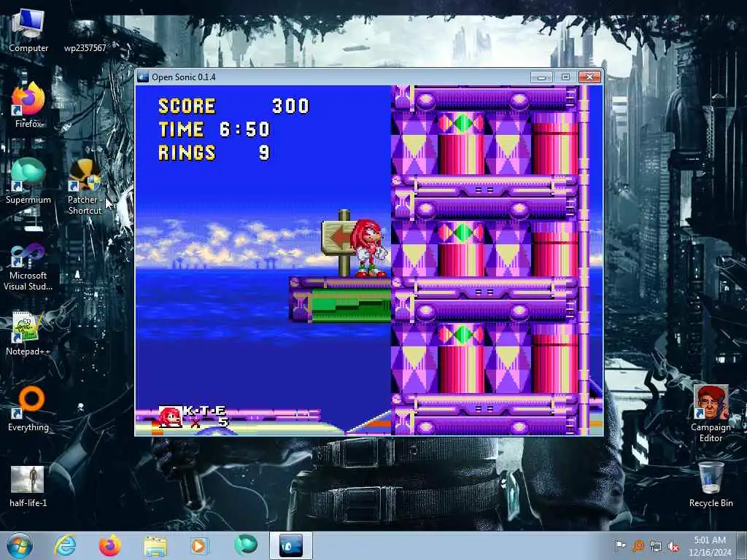Click the Knuckles character in game

[x=369, y=248]
